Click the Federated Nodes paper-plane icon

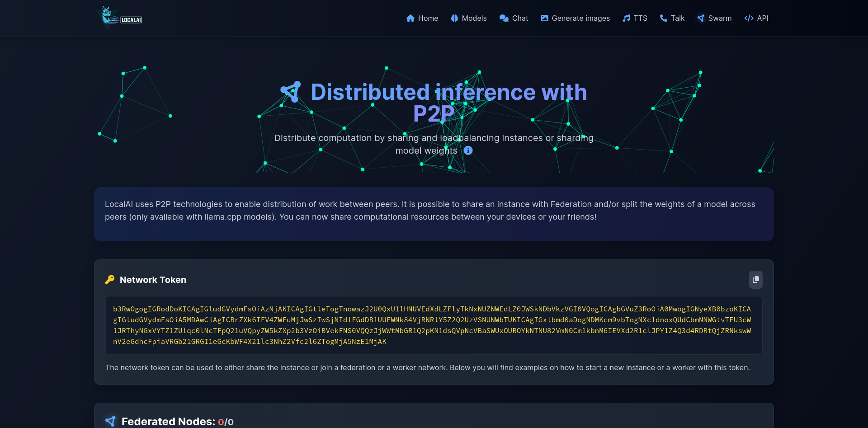(110, 421)
